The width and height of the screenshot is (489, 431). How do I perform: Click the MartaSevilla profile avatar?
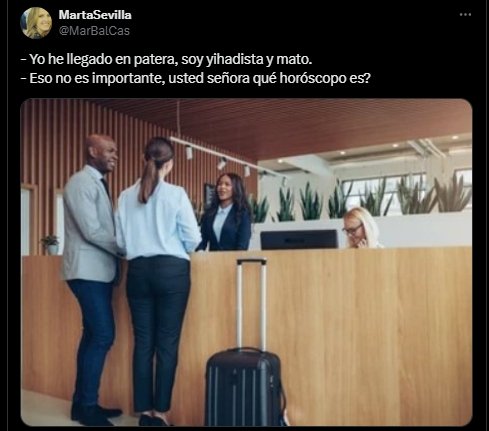tap(36, 23)
